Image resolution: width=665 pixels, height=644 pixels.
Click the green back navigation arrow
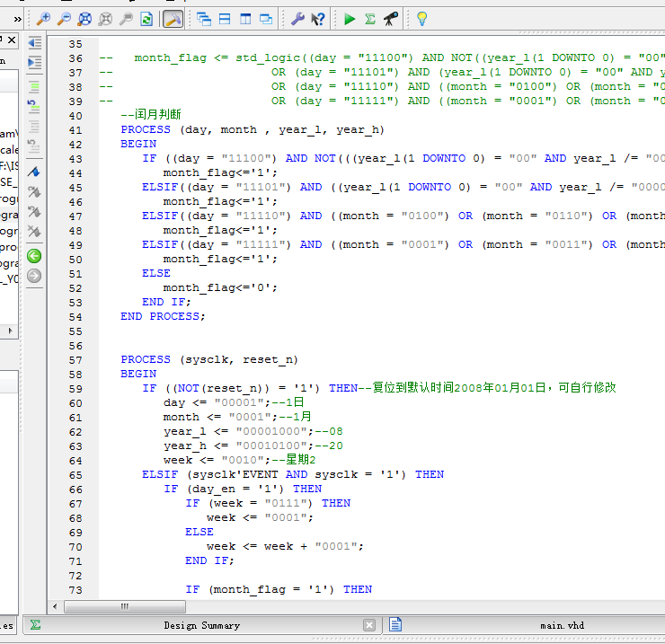click(34, 256)
